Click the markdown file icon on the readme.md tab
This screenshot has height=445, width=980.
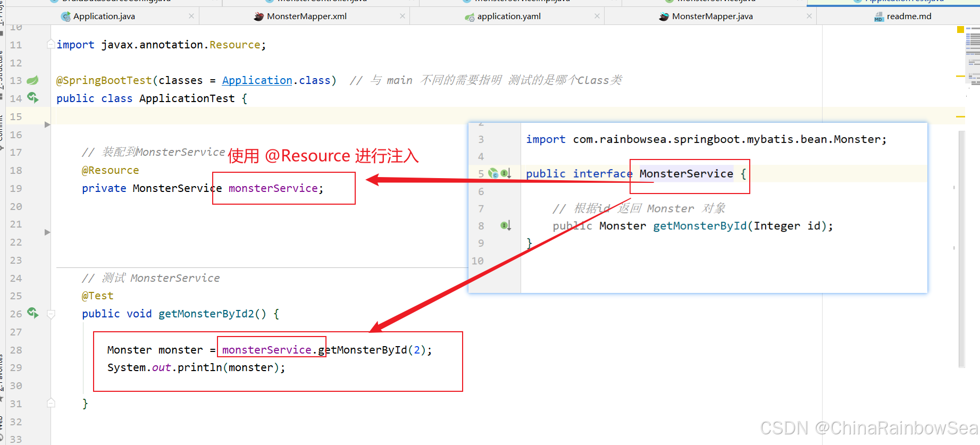point(878,17)
